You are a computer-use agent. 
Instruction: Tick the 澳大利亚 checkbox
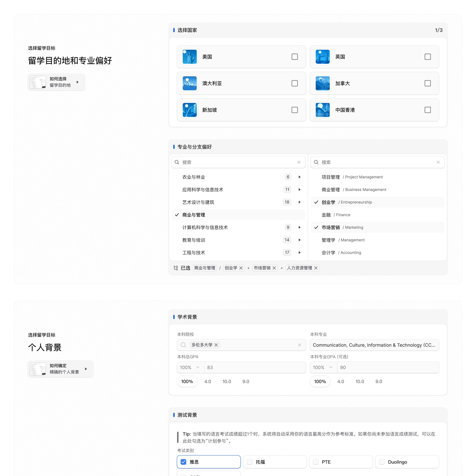pyautogui.click(x=295, y=83)
